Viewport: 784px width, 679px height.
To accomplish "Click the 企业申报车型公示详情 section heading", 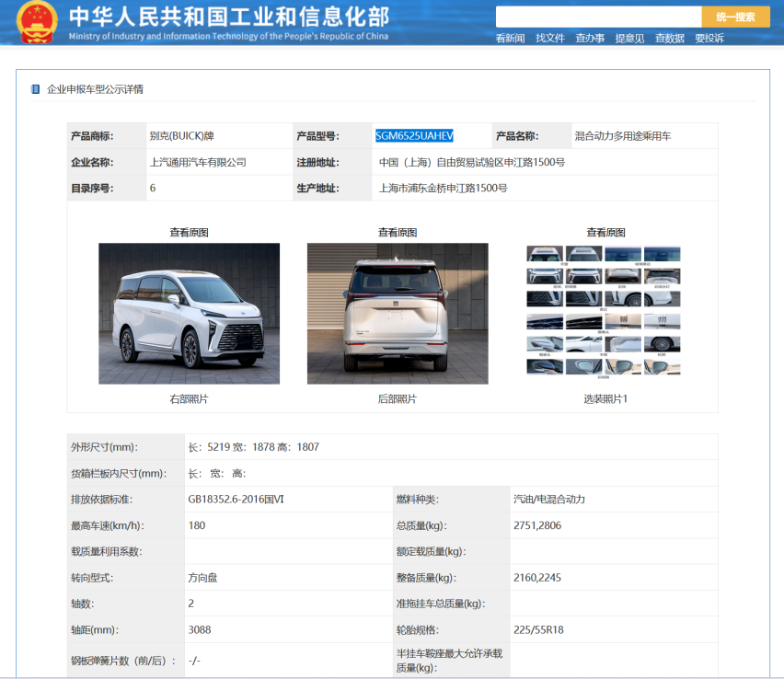I will point(95,89).
